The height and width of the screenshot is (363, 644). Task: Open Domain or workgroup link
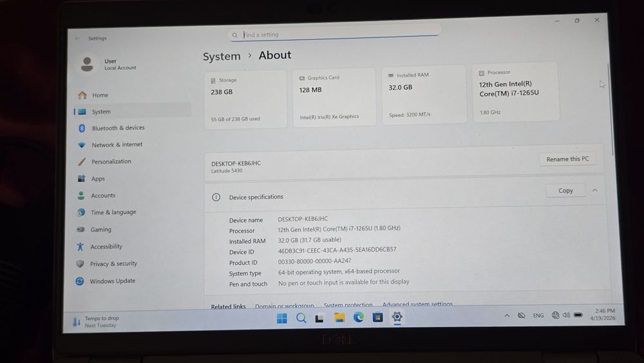[x=284, y=306]
